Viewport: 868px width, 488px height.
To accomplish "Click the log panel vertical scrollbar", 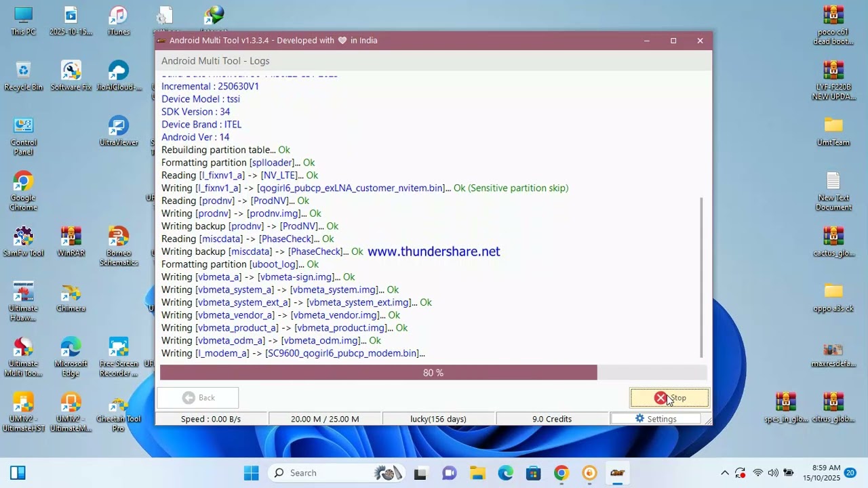I will 702,278.
